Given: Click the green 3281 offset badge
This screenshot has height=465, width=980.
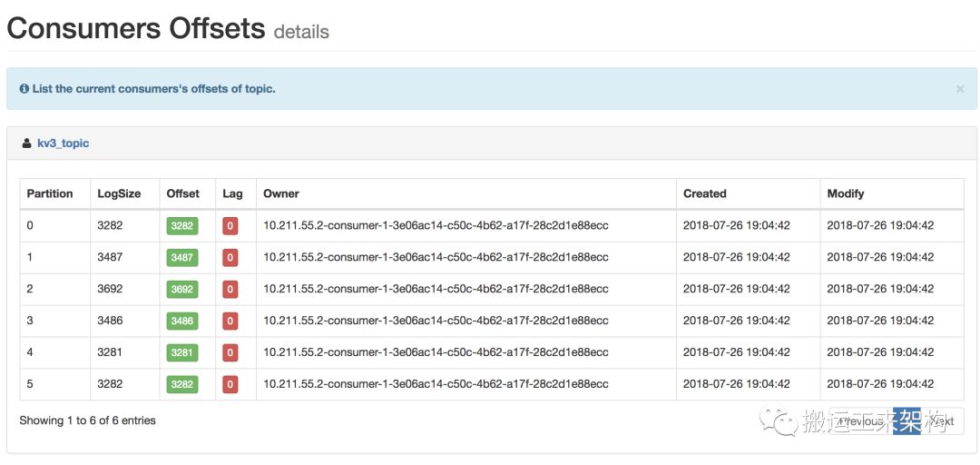Looking at the screenshot, I should [x=182, y=353].
